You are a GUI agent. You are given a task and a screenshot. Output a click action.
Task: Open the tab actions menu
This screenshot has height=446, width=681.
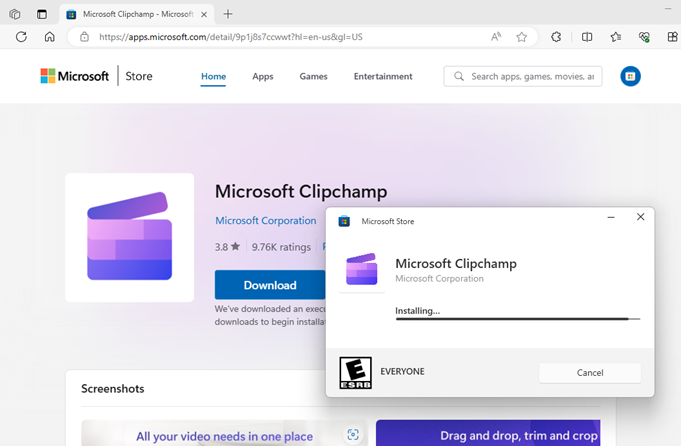(x=42, y=14)
